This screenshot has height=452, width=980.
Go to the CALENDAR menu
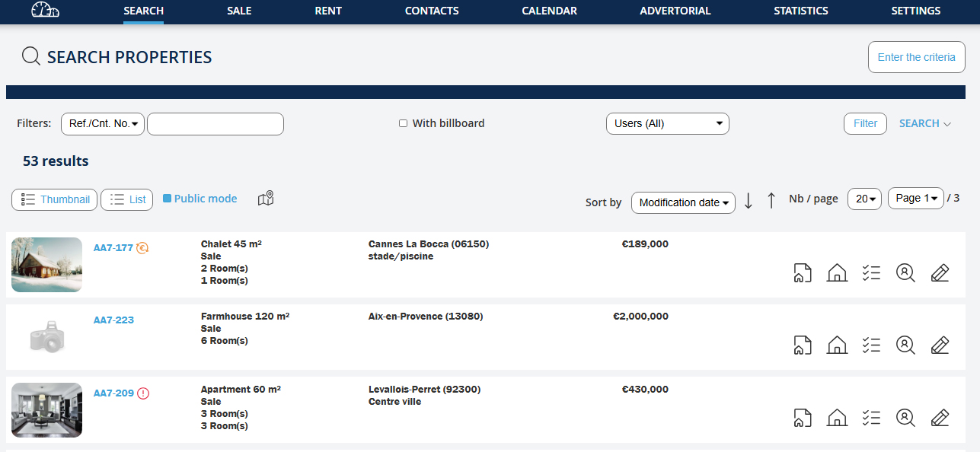549,11
